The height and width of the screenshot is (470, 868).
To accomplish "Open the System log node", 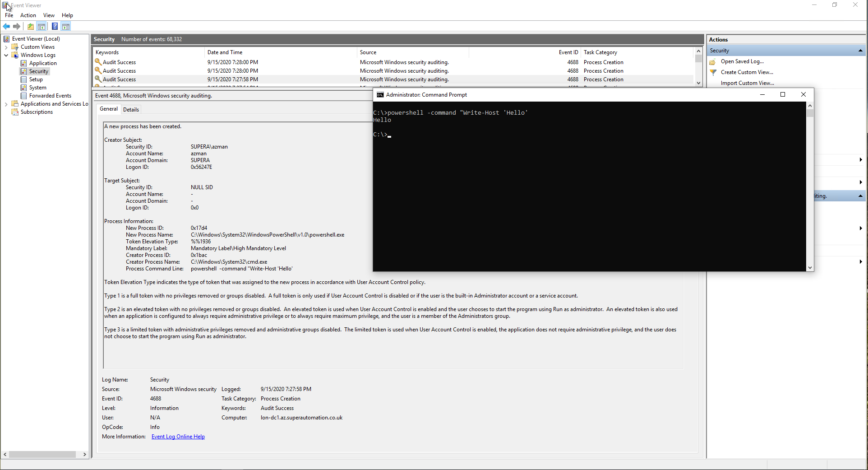I will [x=37, y=88].
